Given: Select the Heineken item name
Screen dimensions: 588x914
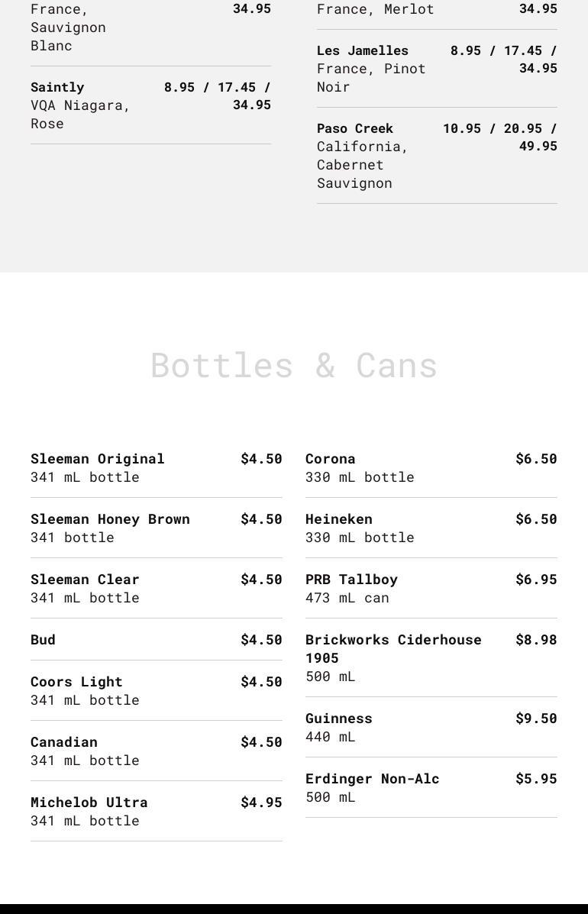Looking at the screenshot, I should coord(339,519).
